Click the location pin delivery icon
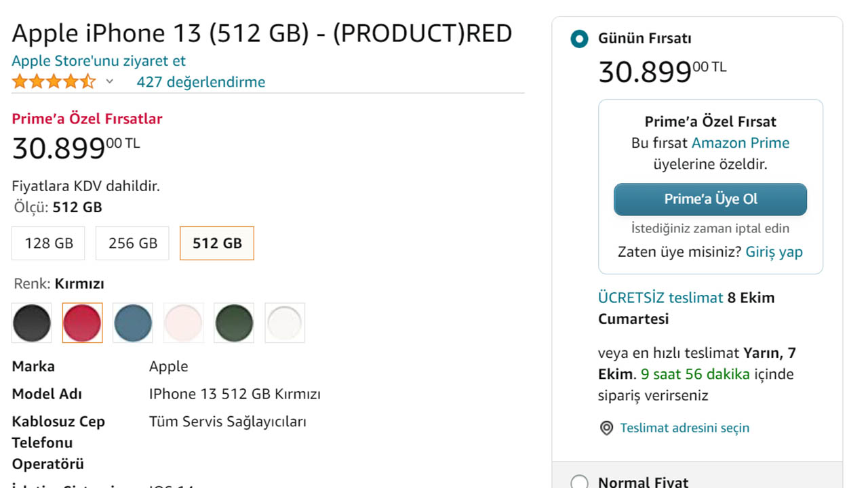 click(606, 428)
